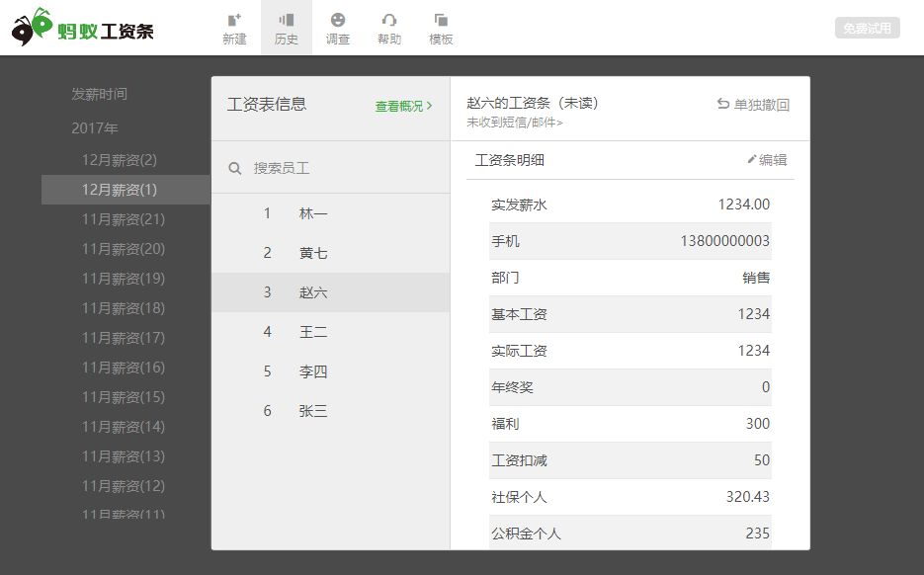This screenshot has height=575, width=924.
Task: Click the 公积金个人 value 235
Action: (x=758, y=534)
